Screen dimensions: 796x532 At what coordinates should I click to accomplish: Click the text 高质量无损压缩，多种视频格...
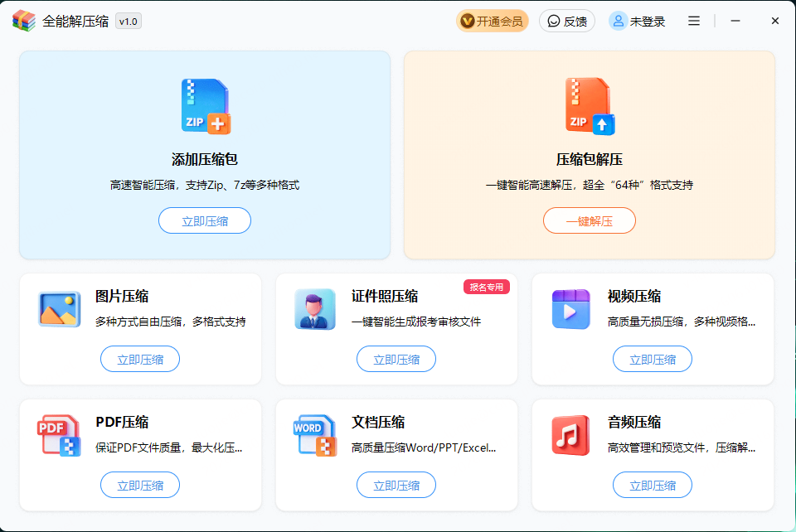pos(682,322)
